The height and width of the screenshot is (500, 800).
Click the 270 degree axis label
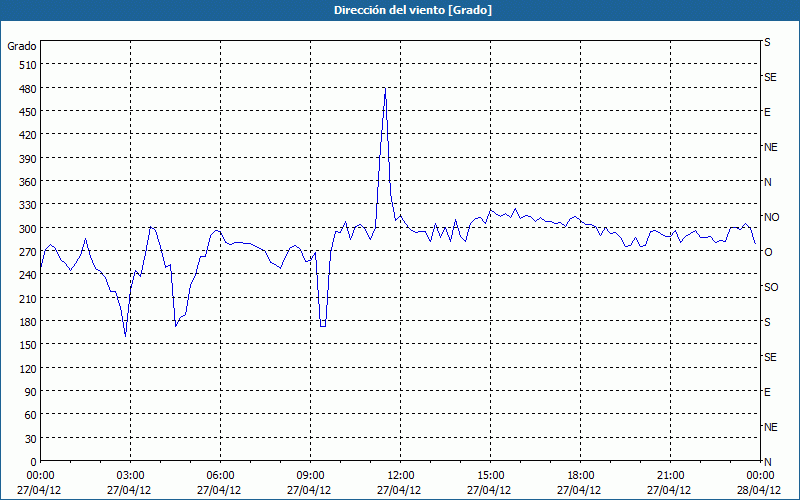pyautogui.click(x=29, y=252)
